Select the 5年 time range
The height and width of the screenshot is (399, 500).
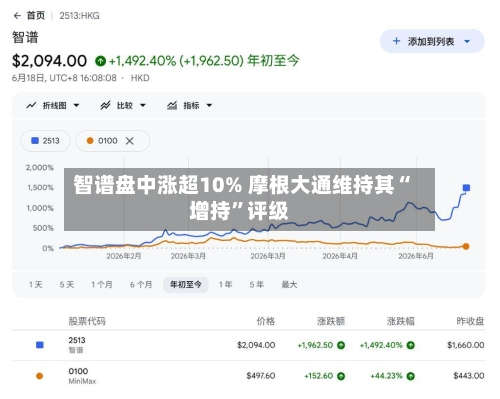[257, 285]
